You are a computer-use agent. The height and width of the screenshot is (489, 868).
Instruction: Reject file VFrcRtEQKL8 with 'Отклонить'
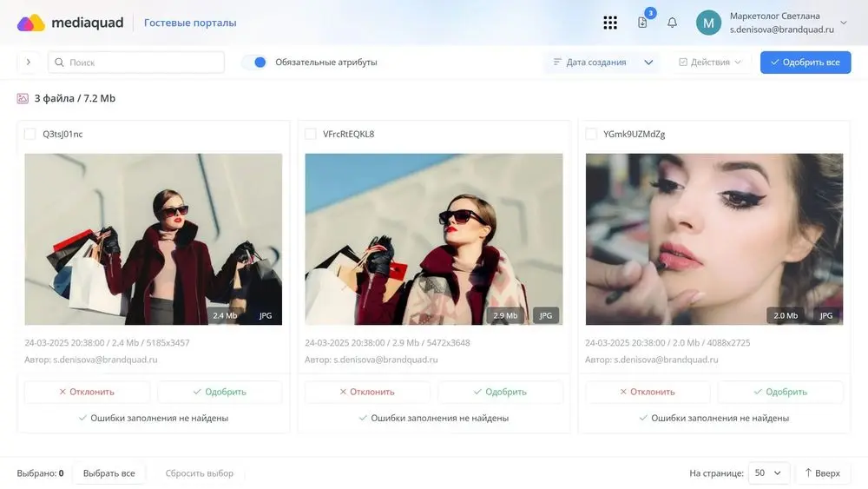[367, 392]
